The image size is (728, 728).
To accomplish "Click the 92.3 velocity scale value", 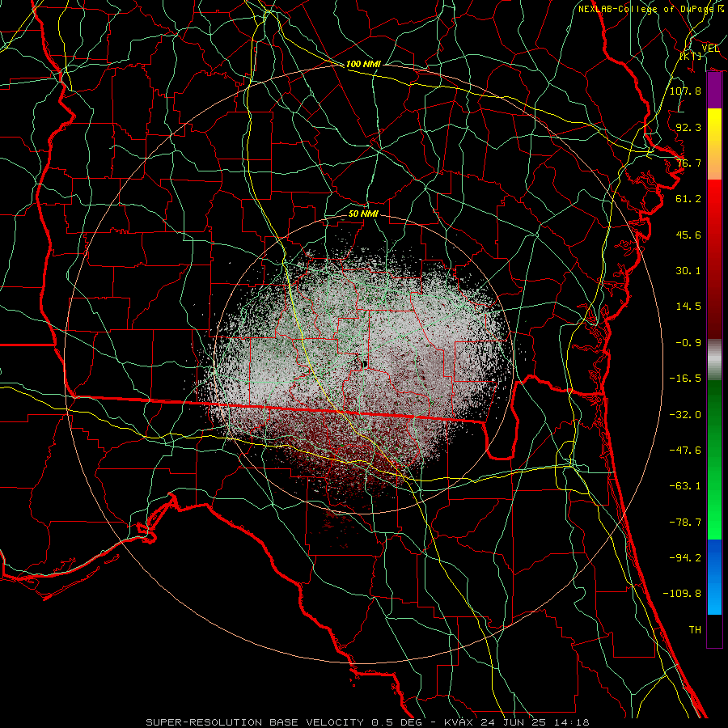I will (x=688, y=127).
